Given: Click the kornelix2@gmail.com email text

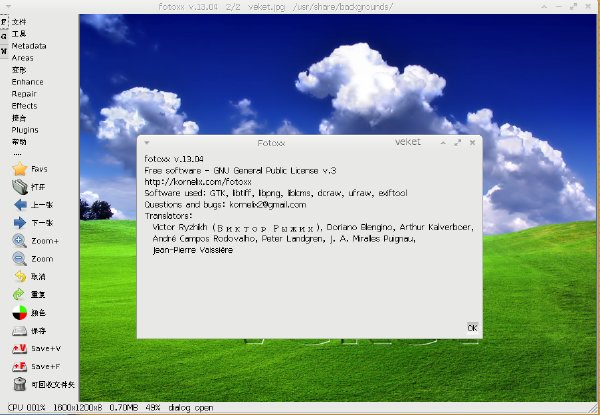Looking at the screenshot, I should 267,205.
